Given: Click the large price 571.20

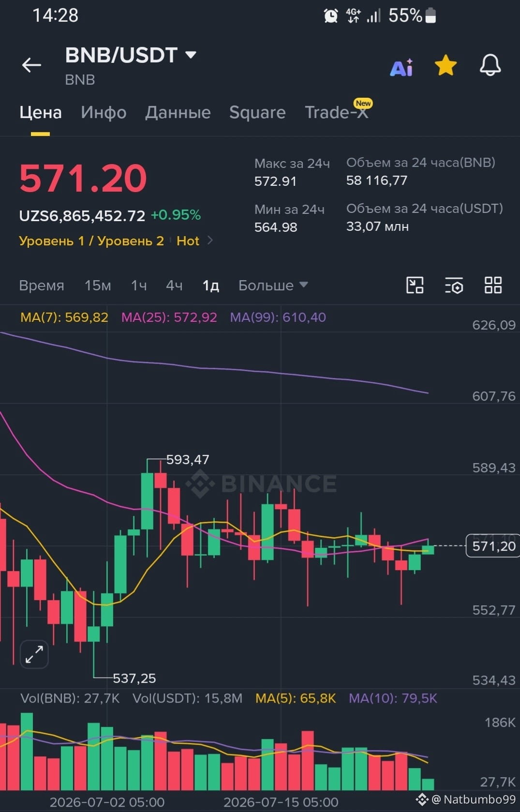Looking at the screenshot, I should [83, 178].
